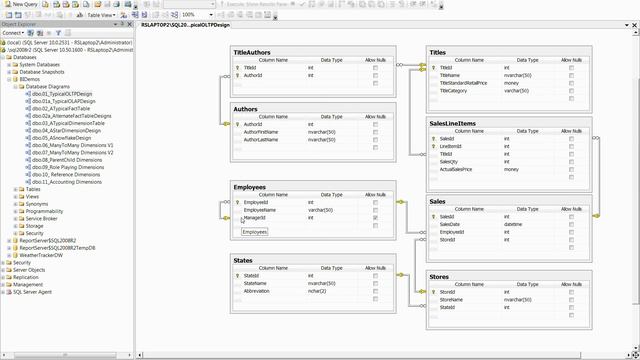Toggle Allow Nulls for SalesQty in SalesLineItems

point(571,162)
